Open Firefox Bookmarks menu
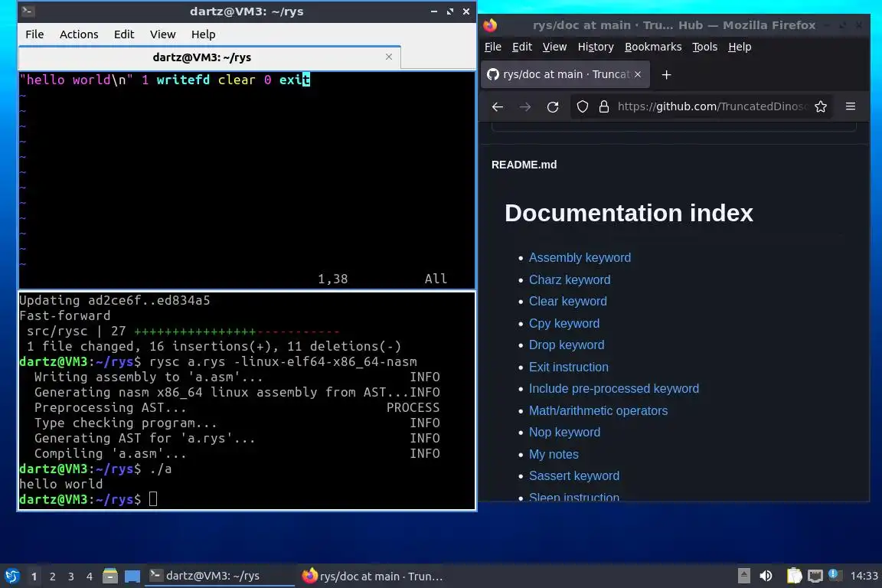 (x=652, y=47)
